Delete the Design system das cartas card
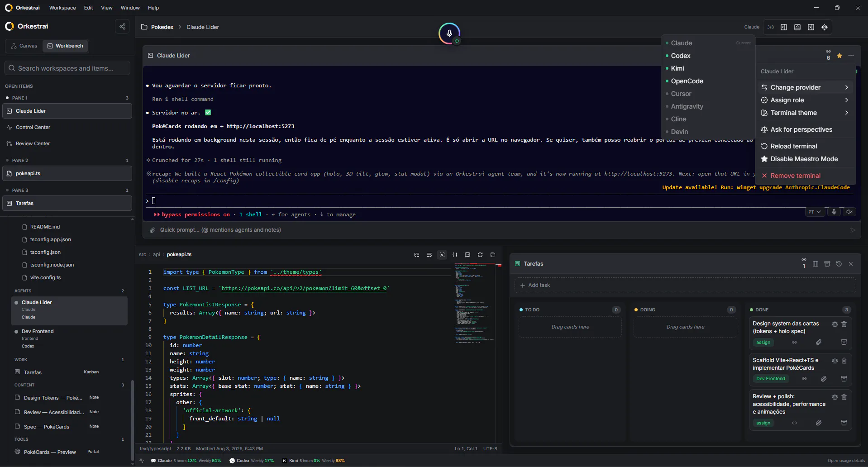Viewport: 868px width, 467px height. pos(844,324)
